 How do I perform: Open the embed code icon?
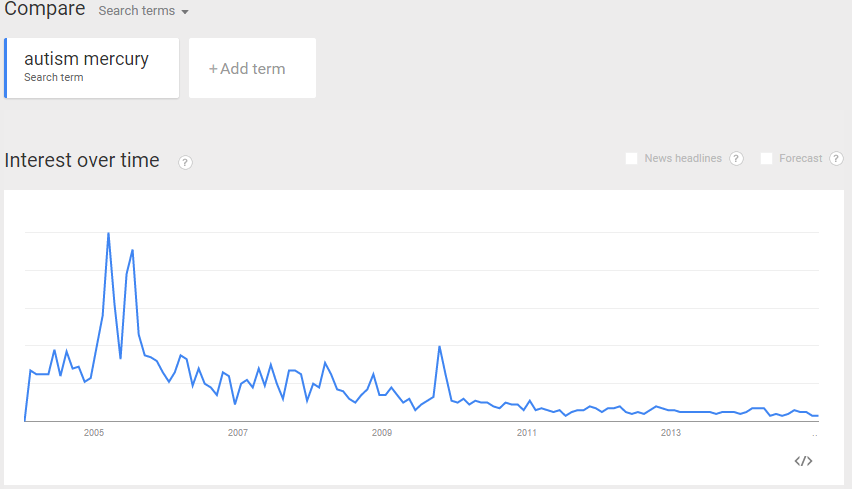[x=803, y=461]
